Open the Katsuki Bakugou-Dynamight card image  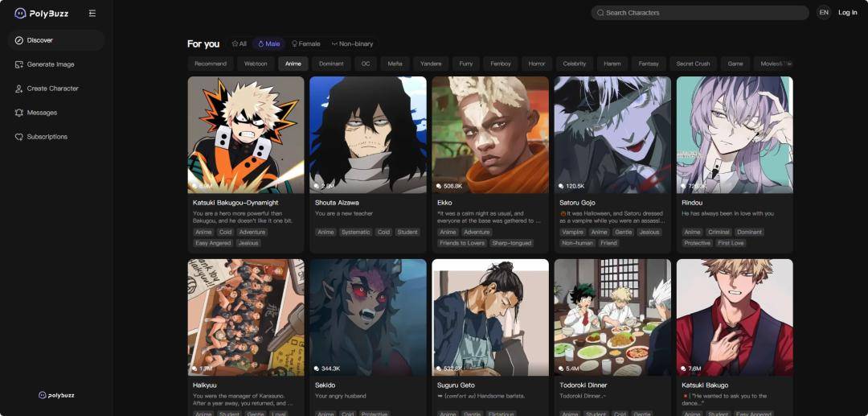pos(246,134)
